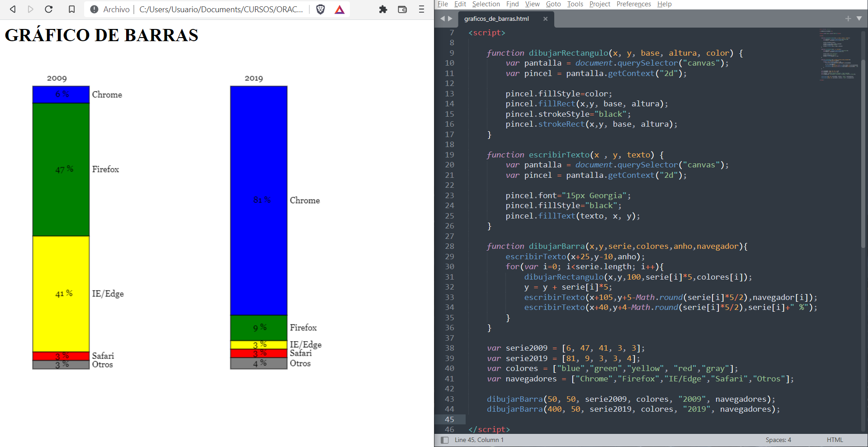Change indentation via Spaces: 4

[778, 440]
